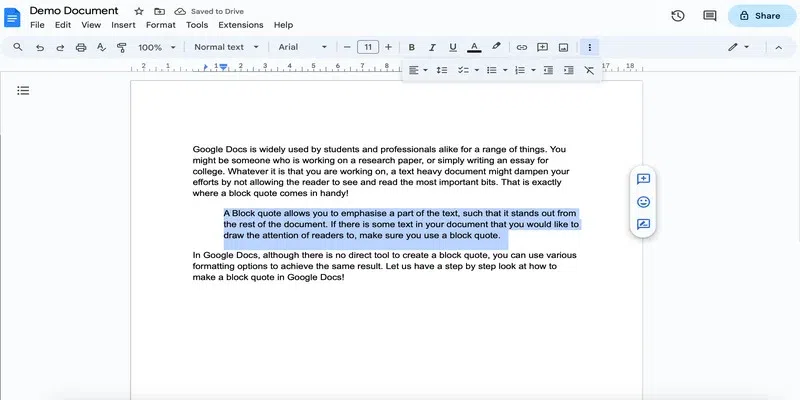800x400 pixels.
Task: Toggle italic formatting
Action: (x=432, y=47)
